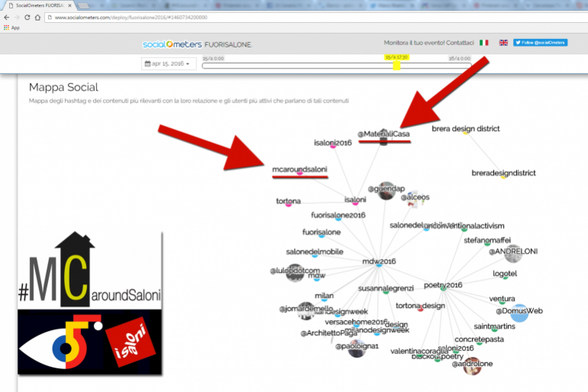This screenshot has height=392, width=588.
Task: Select the isaloni hashtag node
Action: tap(355, 200)
